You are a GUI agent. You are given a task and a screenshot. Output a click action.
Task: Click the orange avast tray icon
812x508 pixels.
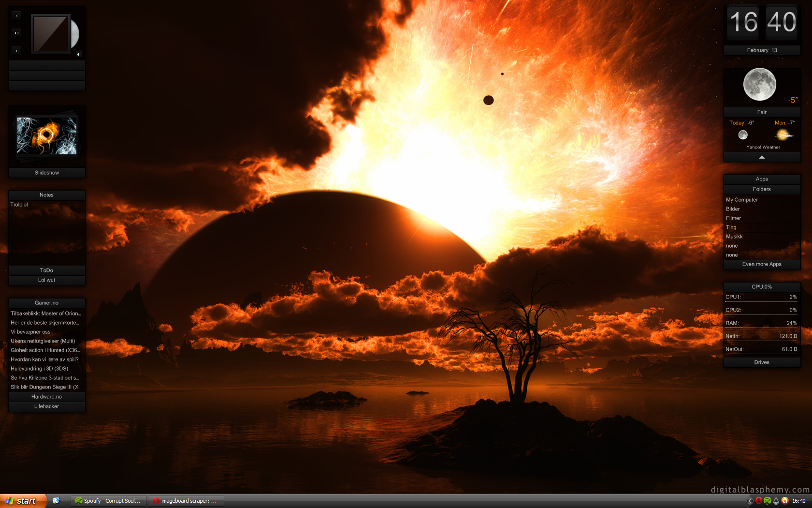785,501
